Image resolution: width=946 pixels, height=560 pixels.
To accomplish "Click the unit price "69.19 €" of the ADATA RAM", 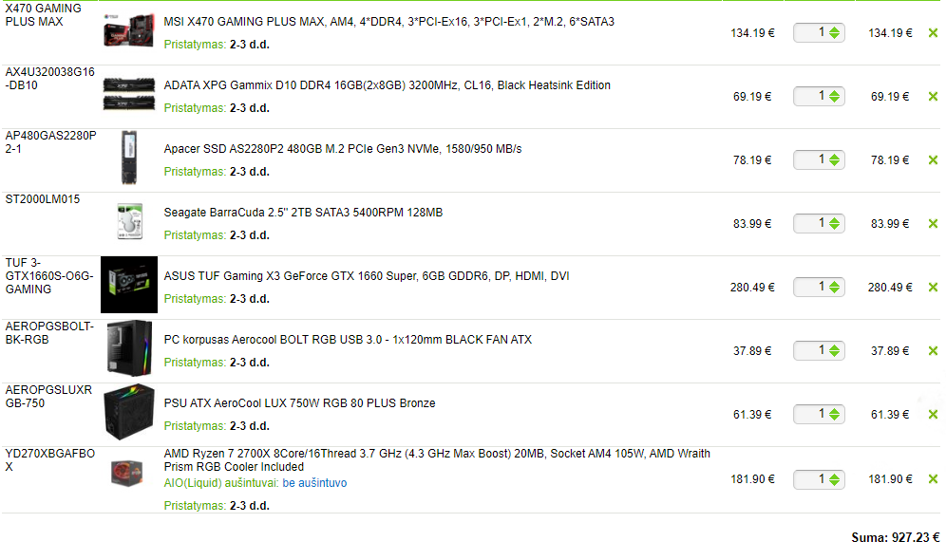I will tap(752, 97).
